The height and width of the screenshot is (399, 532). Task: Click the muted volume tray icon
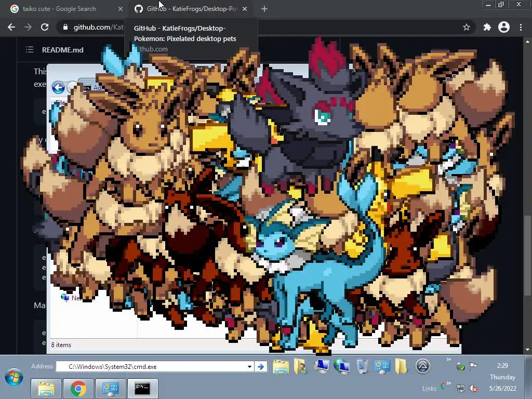pos(473,388)
